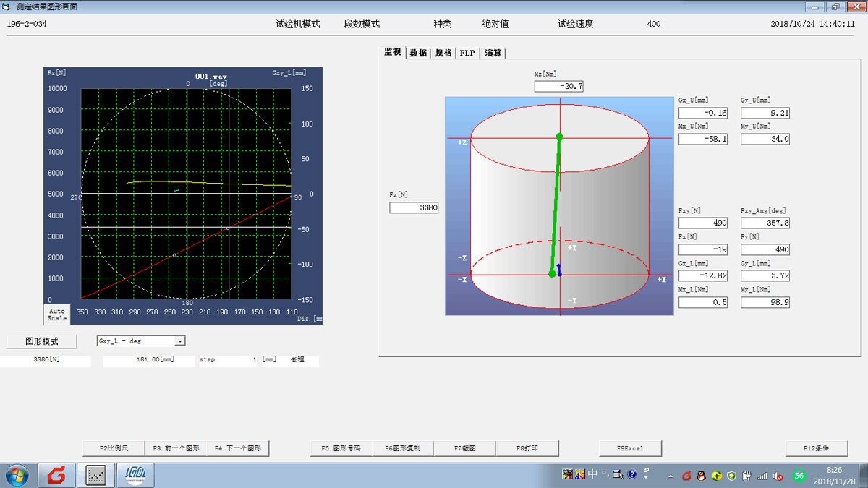
Task: Open the IME soft keyboard tool icon
Action: coord(618,474)
